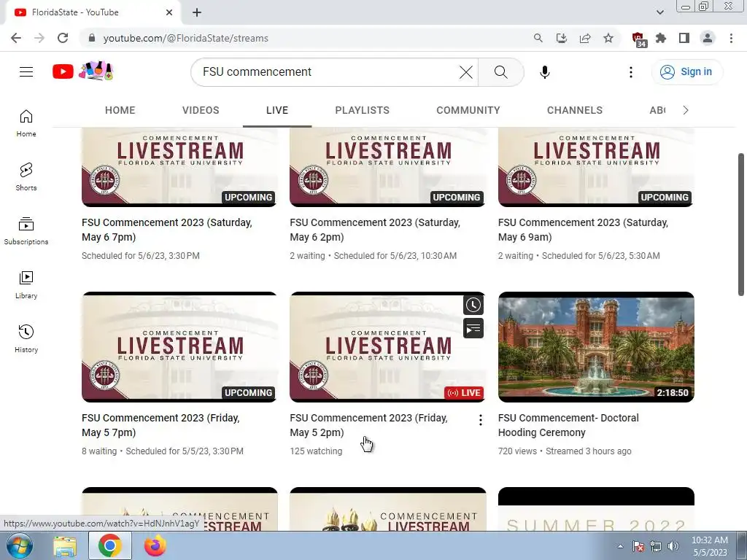The image size is (747, 560).
Task: Click the Saturday May 6 9am upcoming thumbnail
Action: (x=596, y=167)
